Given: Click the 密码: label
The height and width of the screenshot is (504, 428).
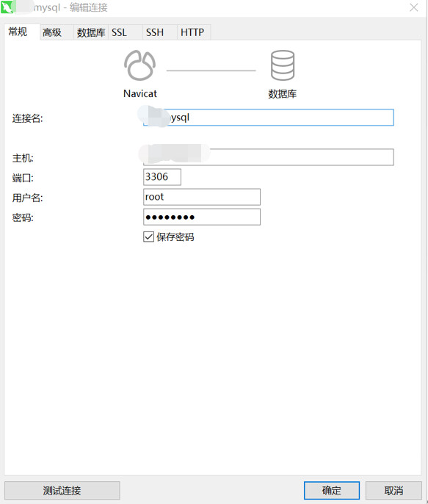Looking at the screenshot, I should click(23, 218).
